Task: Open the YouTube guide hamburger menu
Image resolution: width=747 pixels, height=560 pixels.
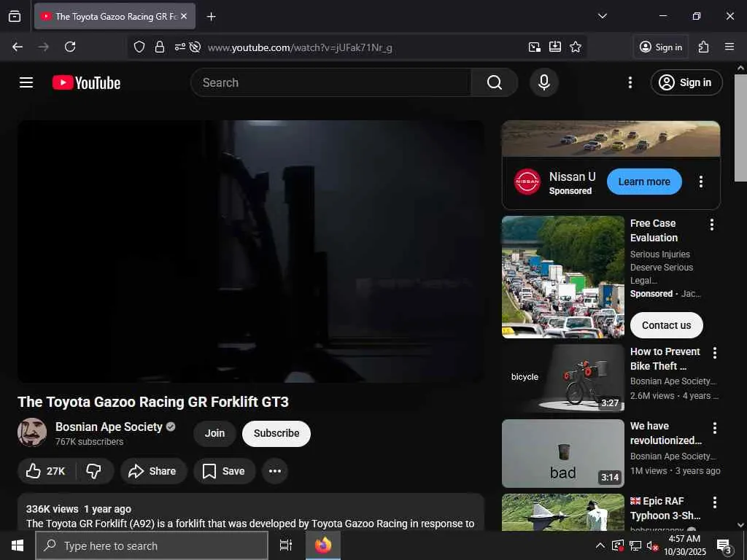Action: coord(26,82)
